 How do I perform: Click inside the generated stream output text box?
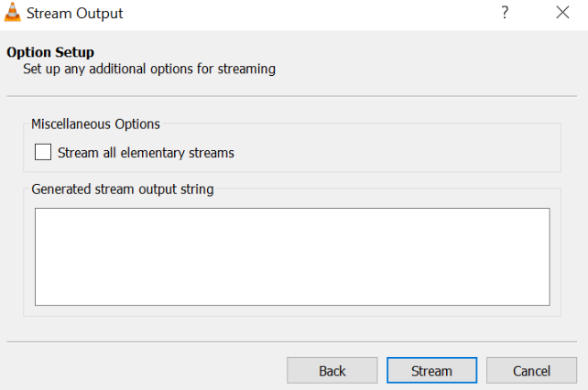(292, 256)
